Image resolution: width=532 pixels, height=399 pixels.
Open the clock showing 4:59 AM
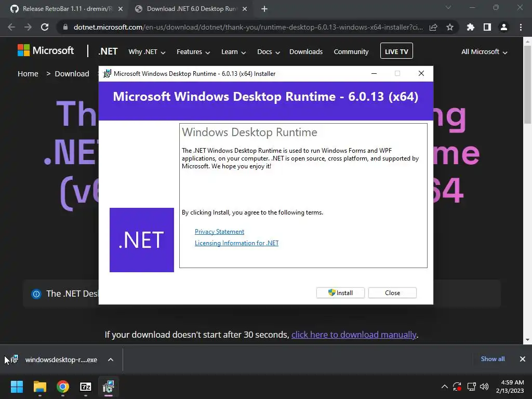[x=510, y=387]
